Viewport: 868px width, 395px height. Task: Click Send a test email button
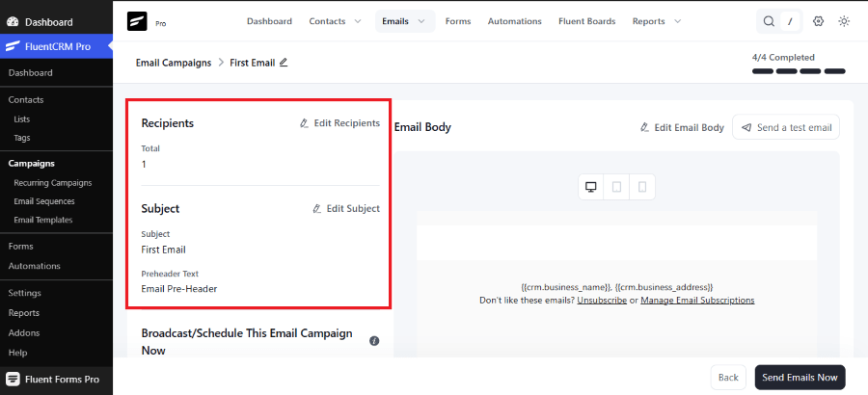(x=786, y=127)
